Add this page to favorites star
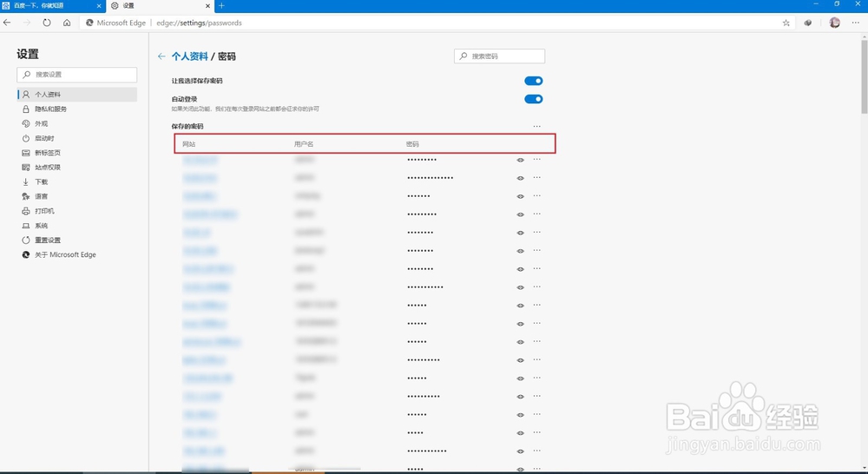The image size is (868, 474). [x=786, y=23]
